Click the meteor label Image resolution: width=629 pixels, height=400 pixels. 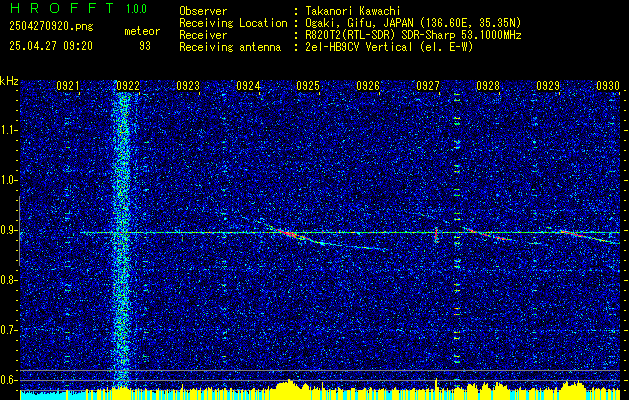click(x=142, y=31)
